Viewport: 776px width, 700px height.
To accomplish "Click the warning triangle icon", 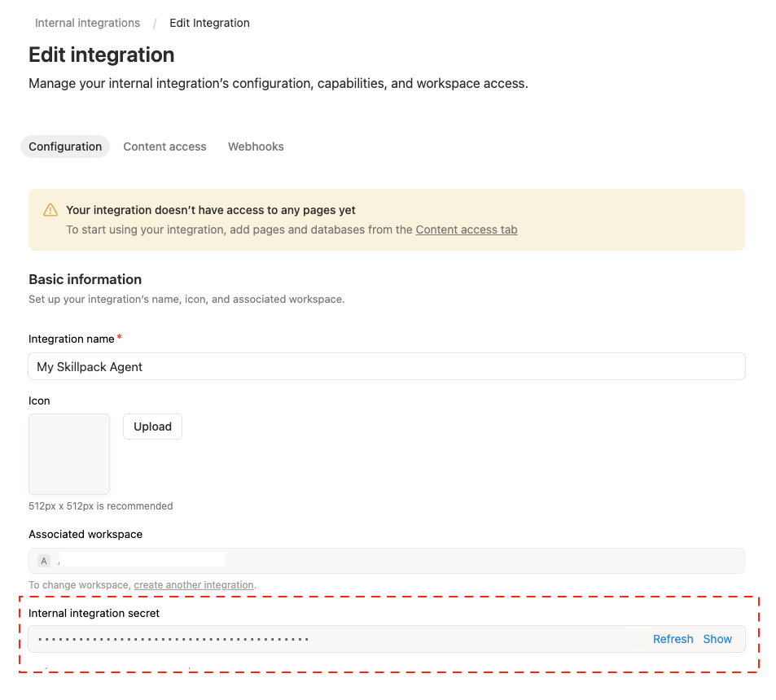I will [50, 210].
